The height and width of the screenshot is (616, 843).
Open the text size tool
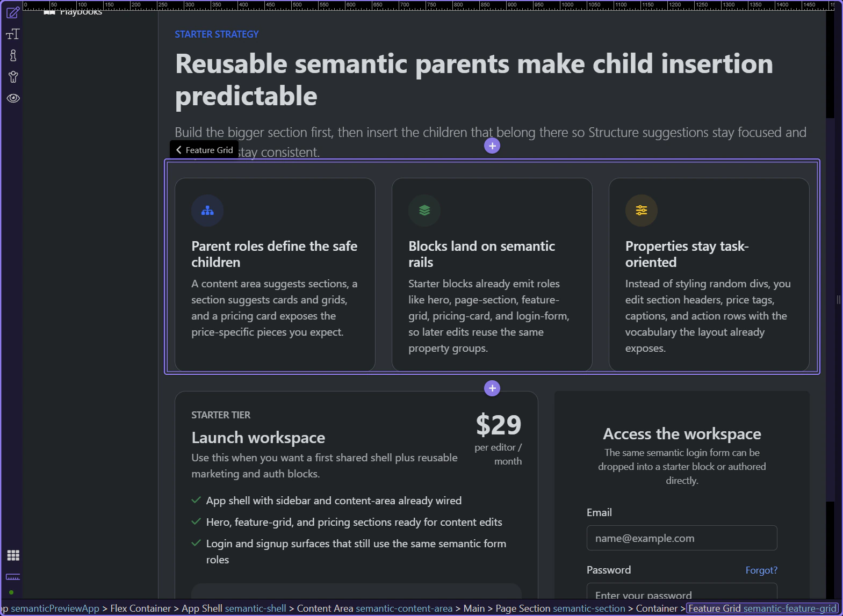click(13, 34)
